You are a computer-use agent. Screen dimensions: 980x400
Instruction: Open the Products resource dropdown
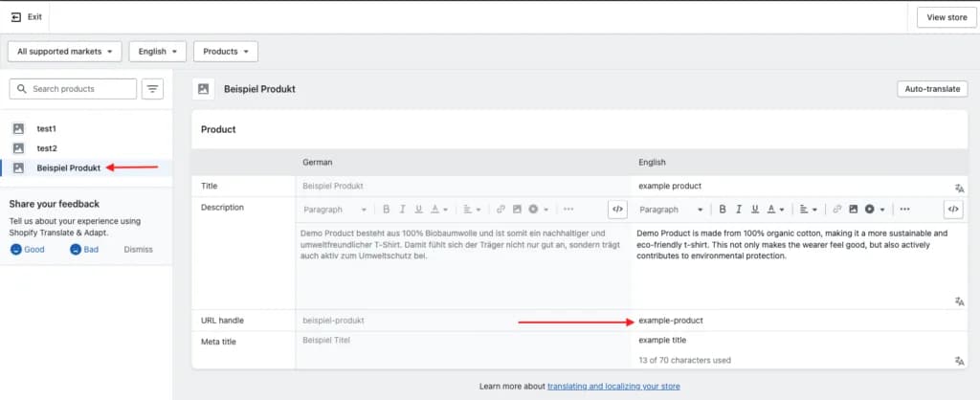[226, 52]
